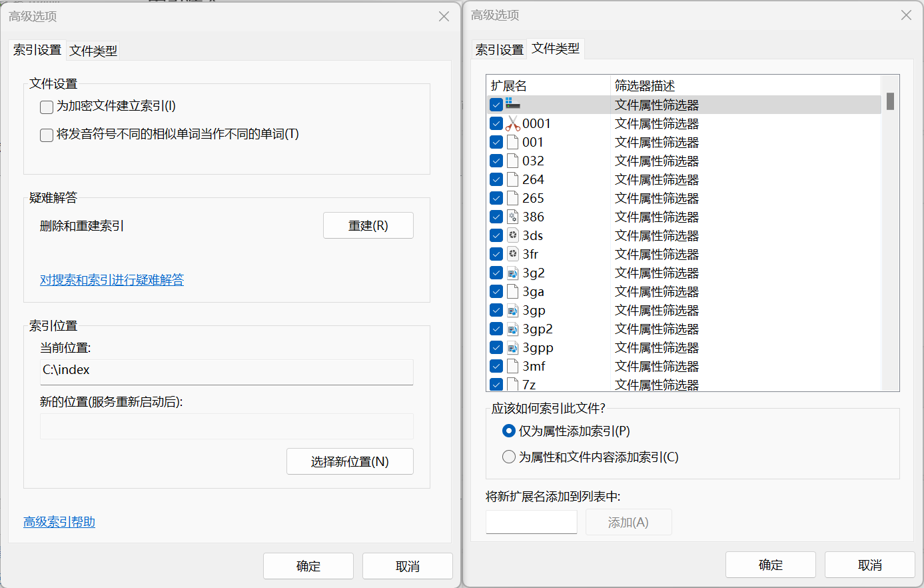The width and height of the screenshot is (924, 588).
Task: Click the extension list vertical scrollbar
Action: coord(890,233)
